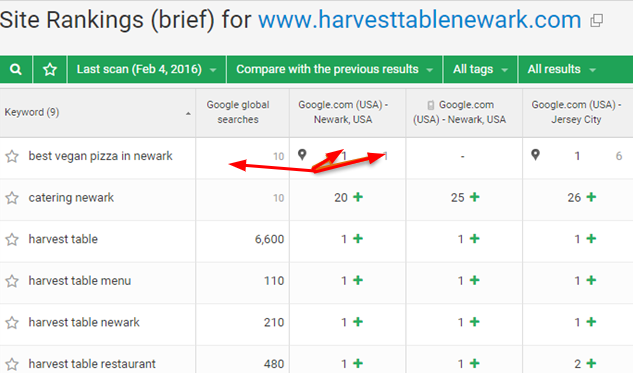Expand Compare with the previous results dropdown

[334, 69]
